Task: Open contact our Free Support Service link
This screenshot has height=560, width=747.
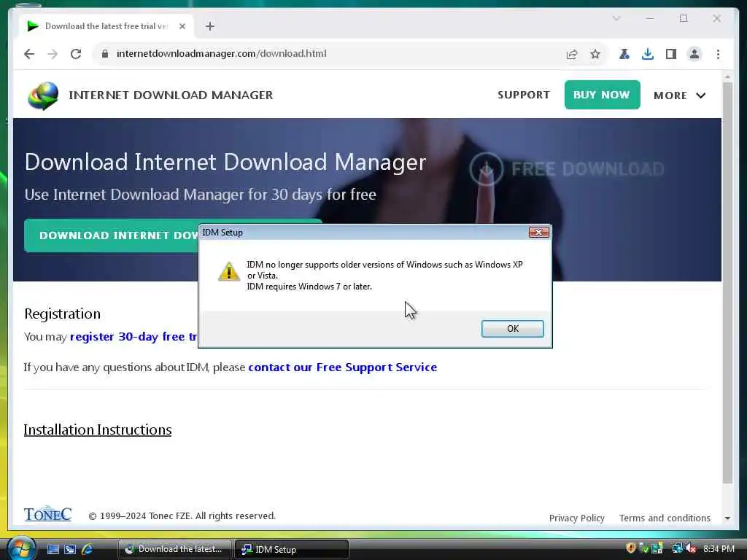Action: (343, 367)
